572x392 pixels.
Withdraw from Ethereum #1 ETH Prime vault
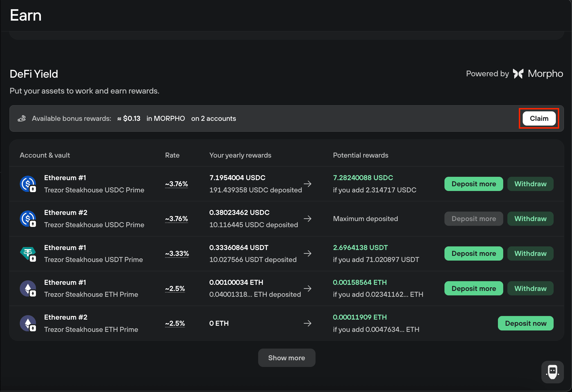coord(530,288)
